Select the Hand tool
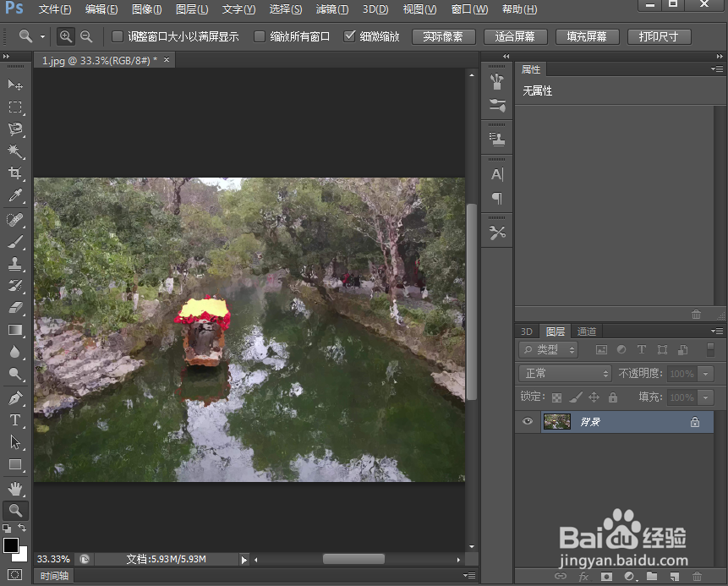 point(15,489)
